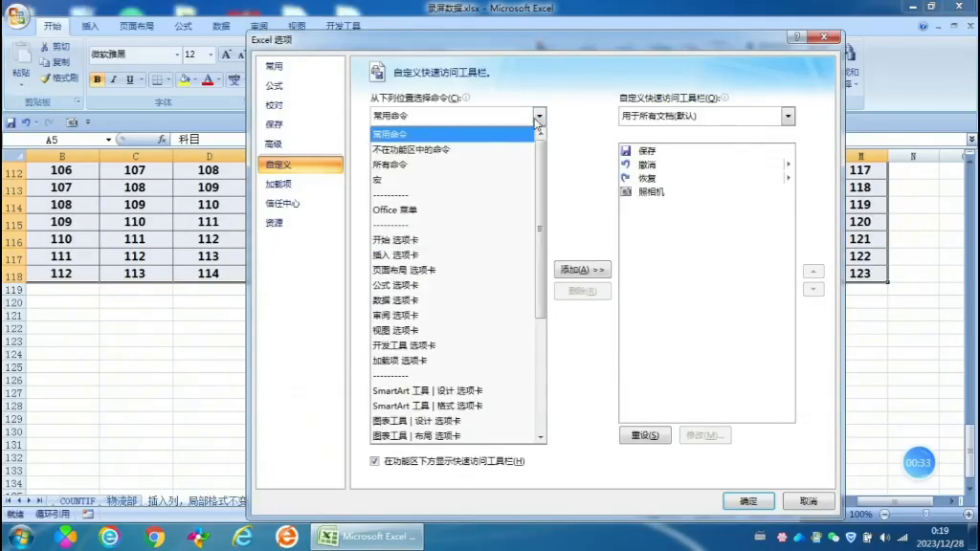This screenshot has width=980, height=551.
Task: Open the Name Box A5 dropdown arrow
Action: pos(108,140)
